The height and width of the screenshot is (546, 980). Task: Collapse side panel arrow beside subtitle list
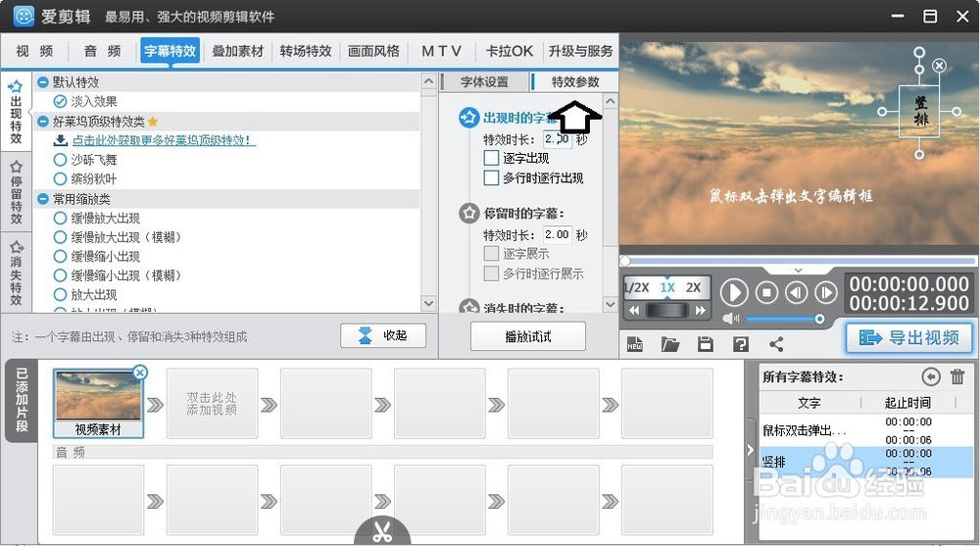pos(750,450)
